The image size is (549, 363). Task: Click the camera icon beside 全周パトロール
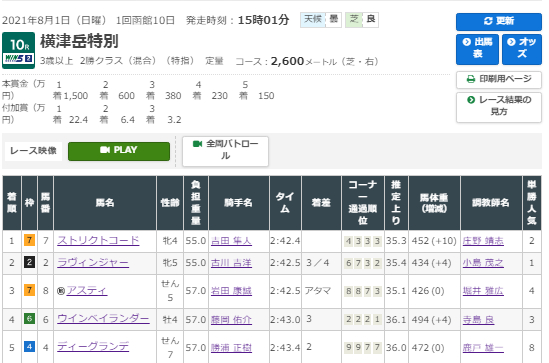pos(197,144)
